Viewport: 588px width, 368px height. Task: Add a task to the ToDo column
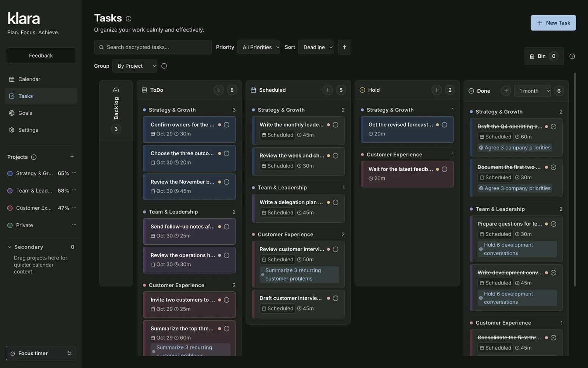point(219,90)
